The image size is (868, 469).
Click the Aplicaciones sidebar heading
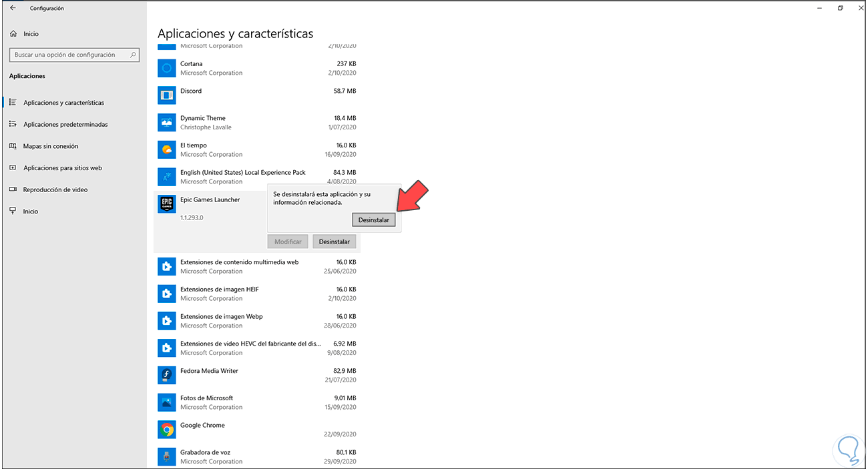tap(27, 76)
